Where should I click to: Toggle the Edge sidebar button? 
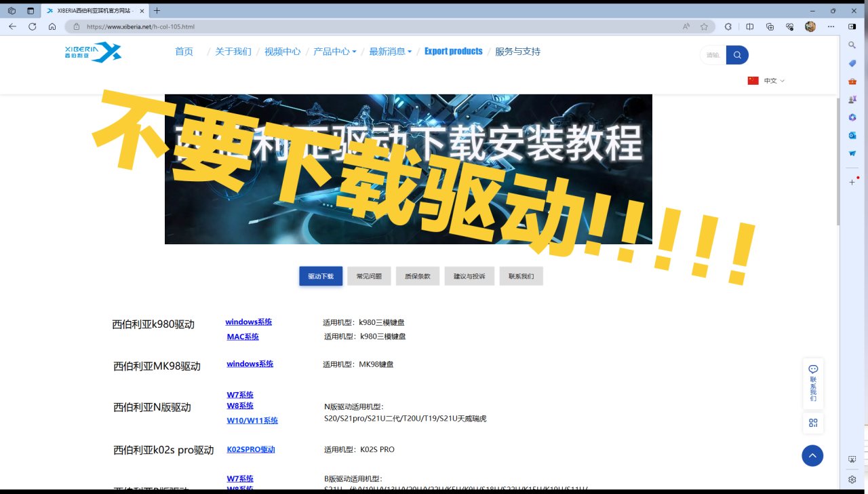[852, 26]
